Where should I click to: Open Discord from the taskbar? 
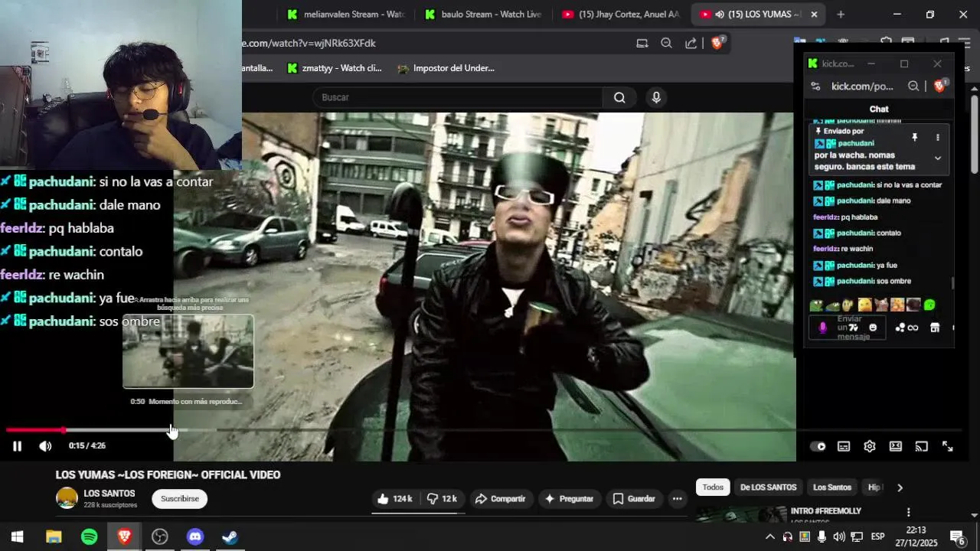(195, 536)
